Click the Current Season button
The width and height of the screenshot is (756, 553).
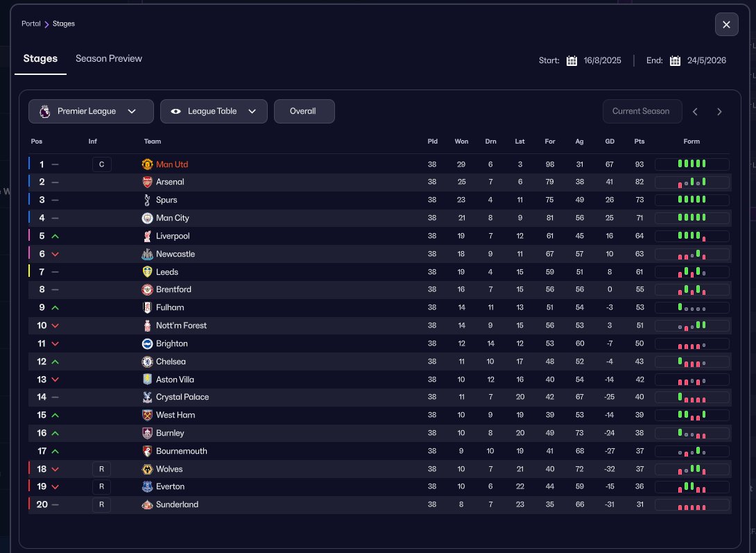[642, 112]
